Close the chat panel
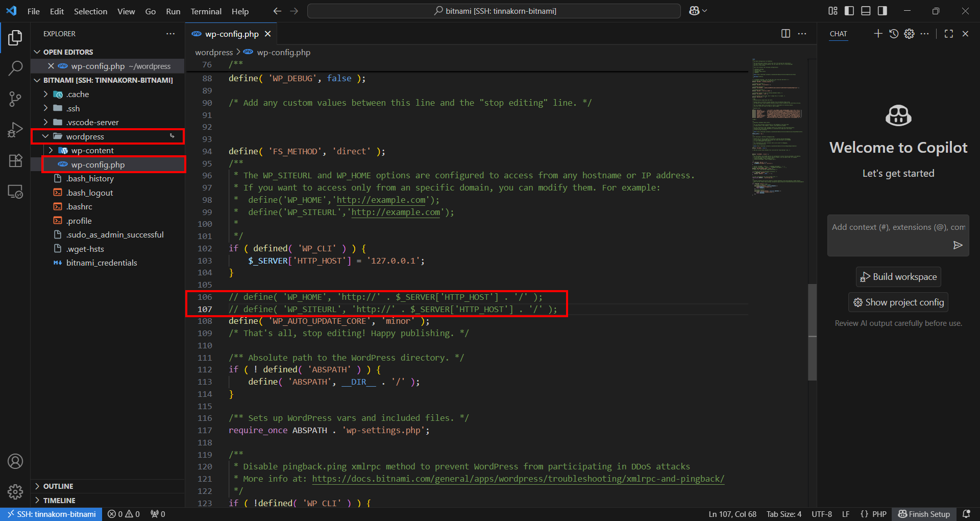This screenshot has width=980, height=521. [965, 34]
